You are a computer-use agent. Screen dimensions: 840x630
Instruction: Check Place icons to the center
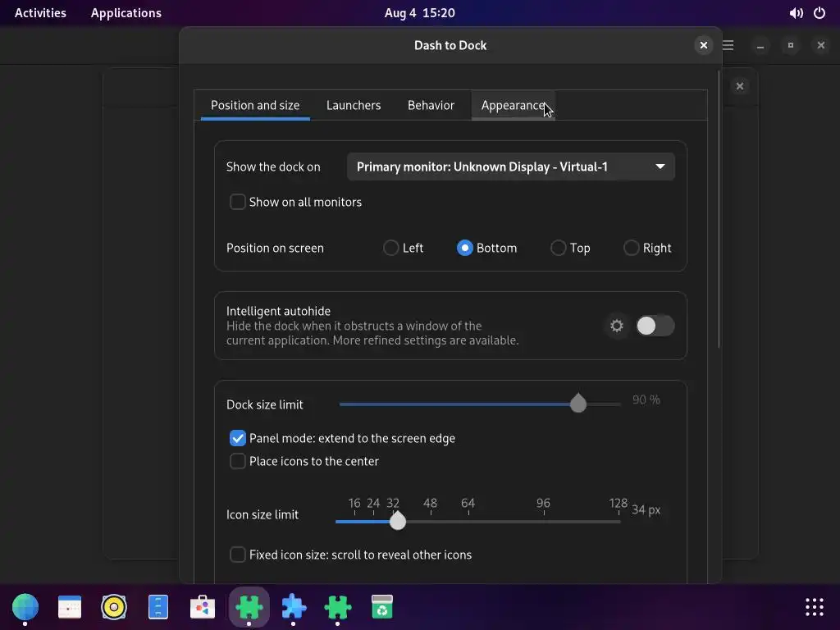coord(237,461)
